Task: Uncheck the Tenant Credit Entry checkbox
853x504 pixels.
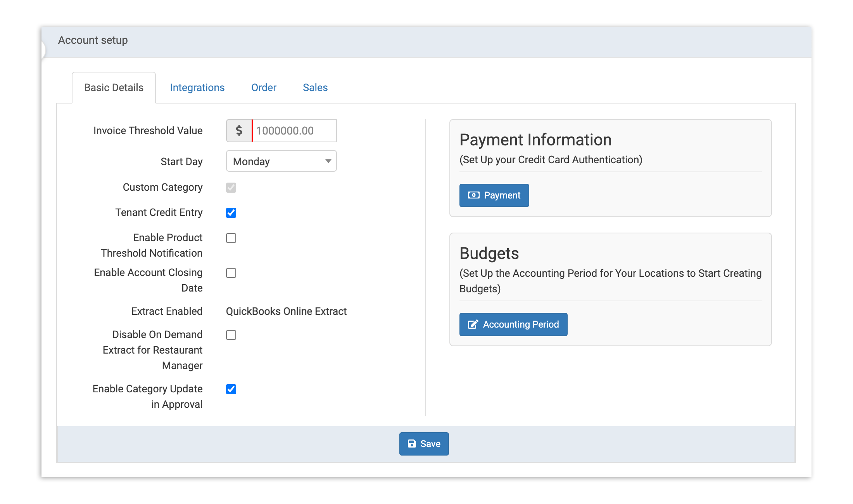Action: point(231,213)
